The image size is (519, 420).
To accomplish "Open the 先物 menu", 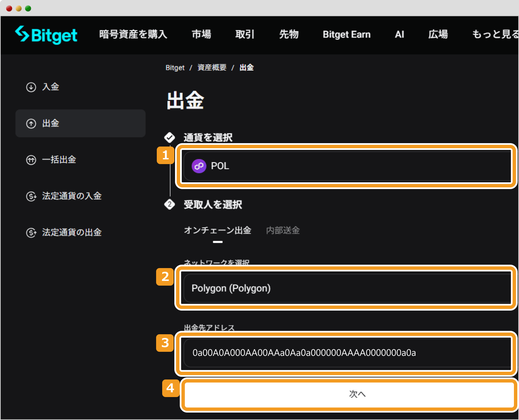I will point(289,34).
